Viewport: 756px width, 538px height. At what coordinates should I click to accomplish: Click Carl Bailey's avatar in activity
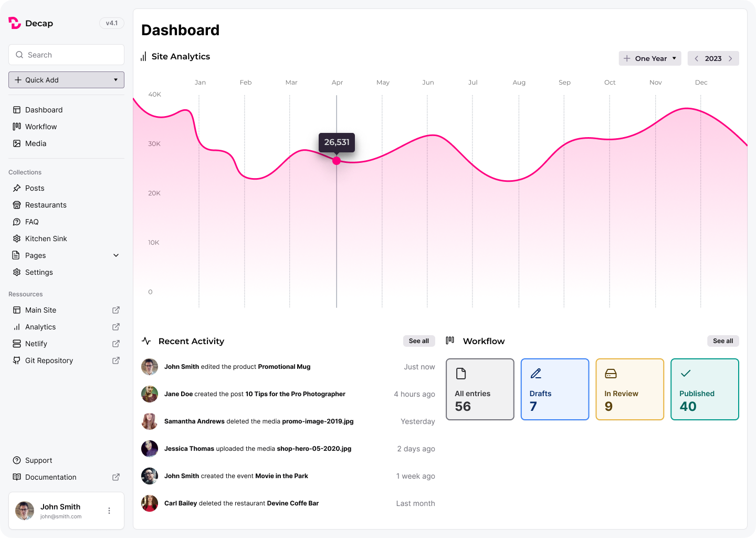point(150,503)
